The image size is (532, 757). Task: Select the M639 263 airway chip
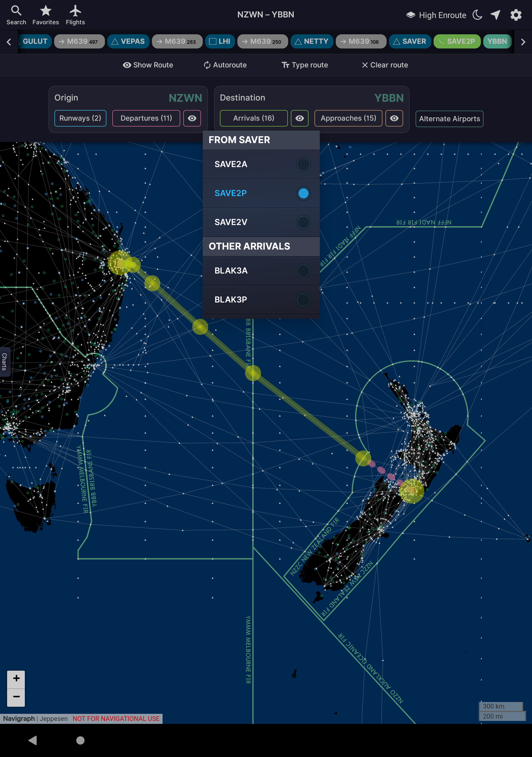coord(177,41)
